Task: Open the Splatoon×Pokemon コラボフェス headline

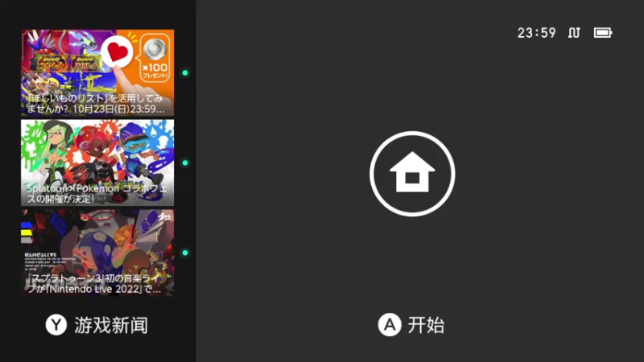Action: pyautogui.click(x=97, y=194)
